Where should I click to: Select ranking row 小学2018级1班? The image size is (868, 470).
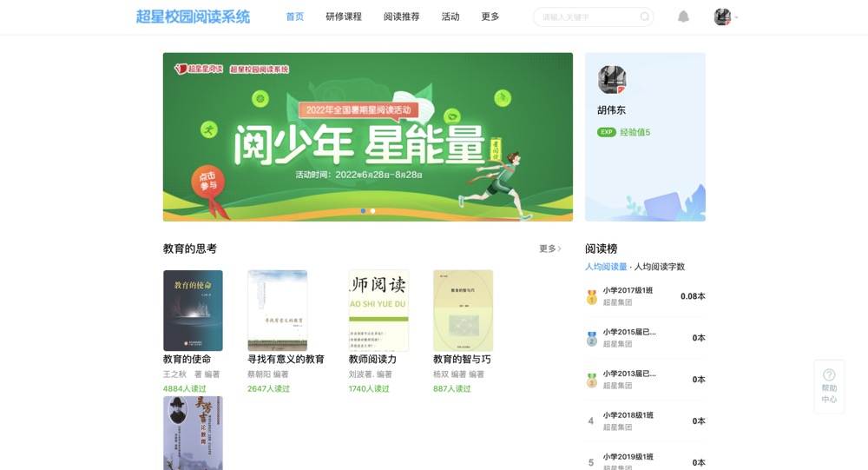(646, 421)
